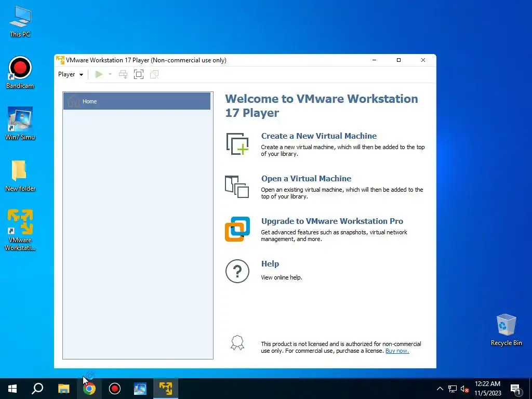Open the Windows Start menu
This screenshot has height=399, width=532.
[12, 389]
